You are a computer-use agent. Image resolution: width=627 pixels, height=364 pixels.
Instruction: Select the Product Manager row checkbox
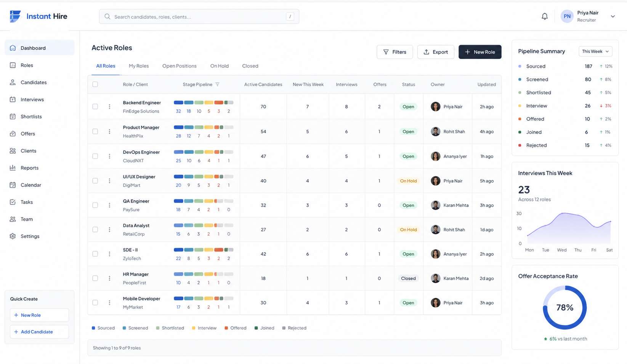click(x=95, y=131)
